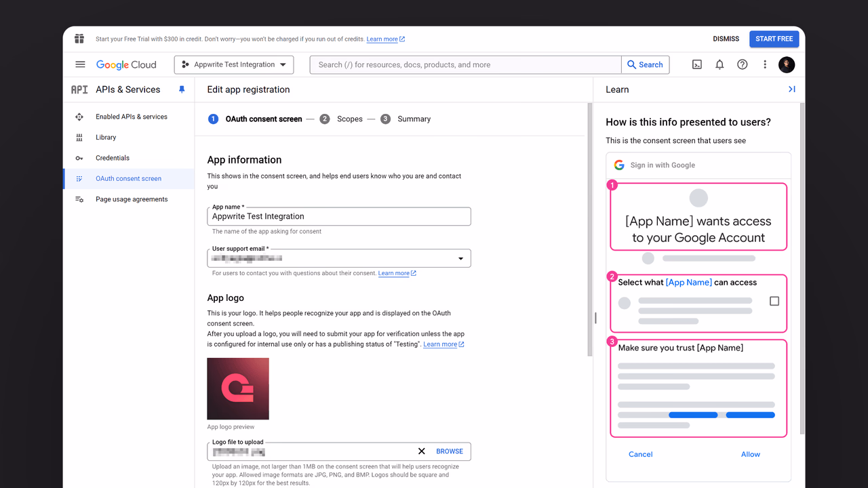This screenshot has height=488, width=868.
Task: Click the Credentials key icon
Action: click(79, 158)
